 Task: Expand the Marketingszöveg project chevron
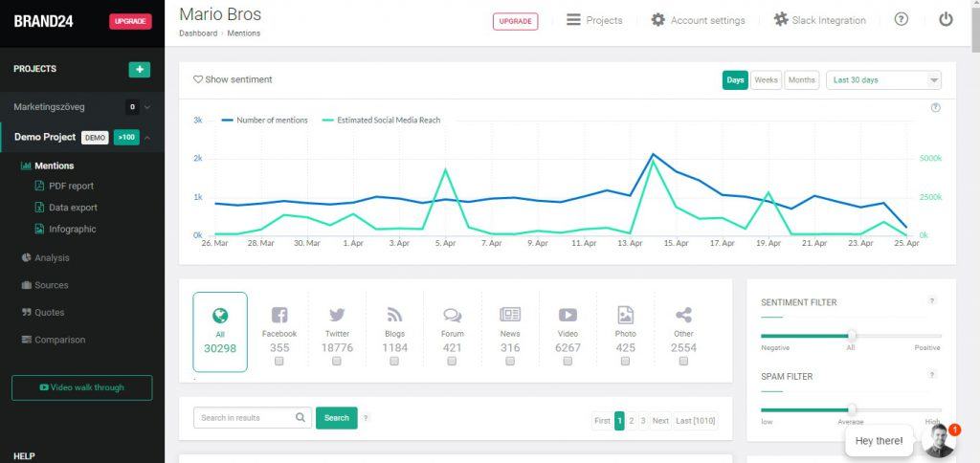coord(147,107)
